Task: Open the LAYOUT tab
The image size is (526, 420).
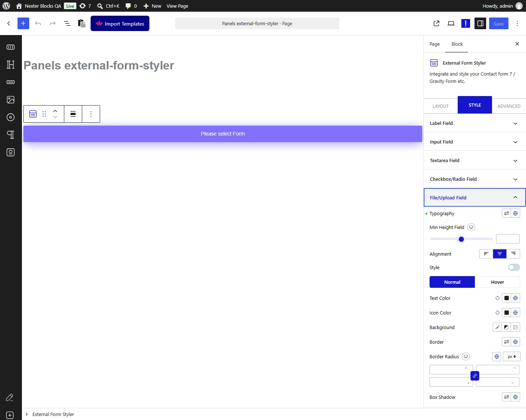Action: pyautogui.click(x=441, y=106)
